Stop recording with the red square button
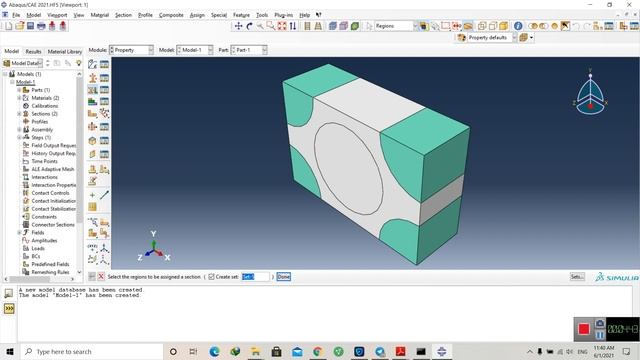640x360 pixels. [584, 329]
